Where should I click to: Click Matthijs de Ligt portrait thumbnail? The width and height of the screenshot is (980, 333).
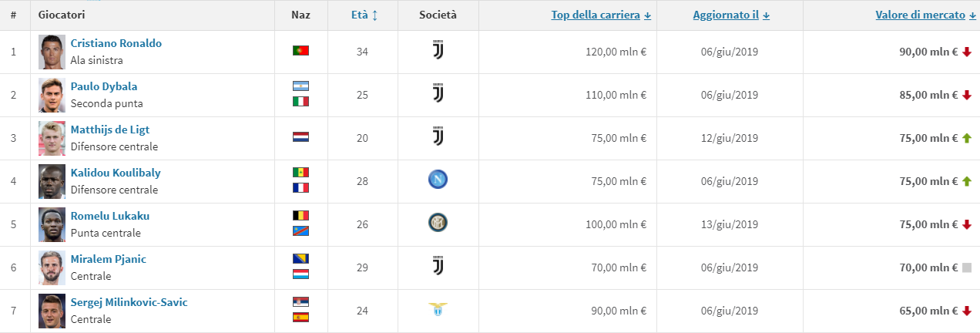pos(52,138)
